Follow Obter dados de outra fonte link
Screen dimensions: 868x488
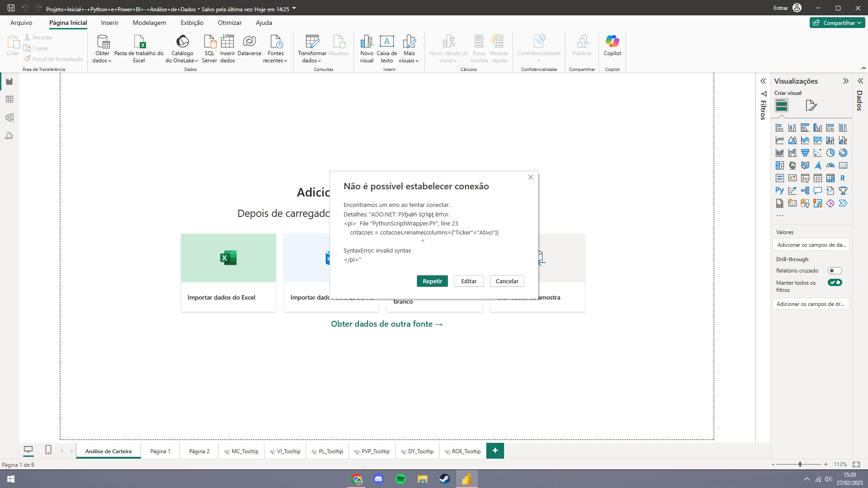click(x=387, y=324)
